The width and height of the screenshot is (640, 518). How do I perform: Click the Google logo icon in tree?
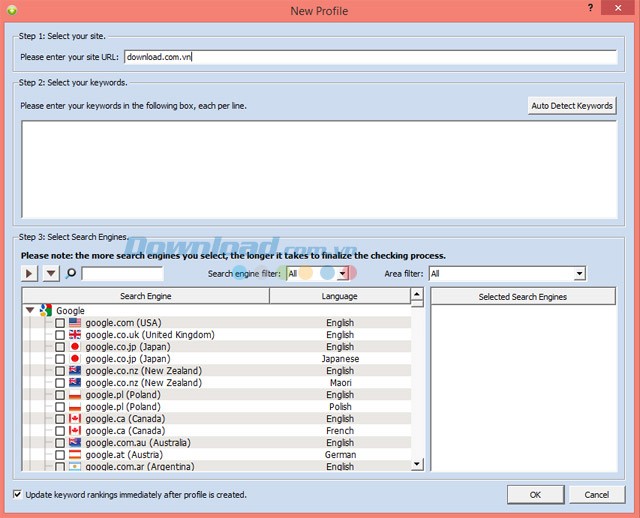[x=45, y=311]
